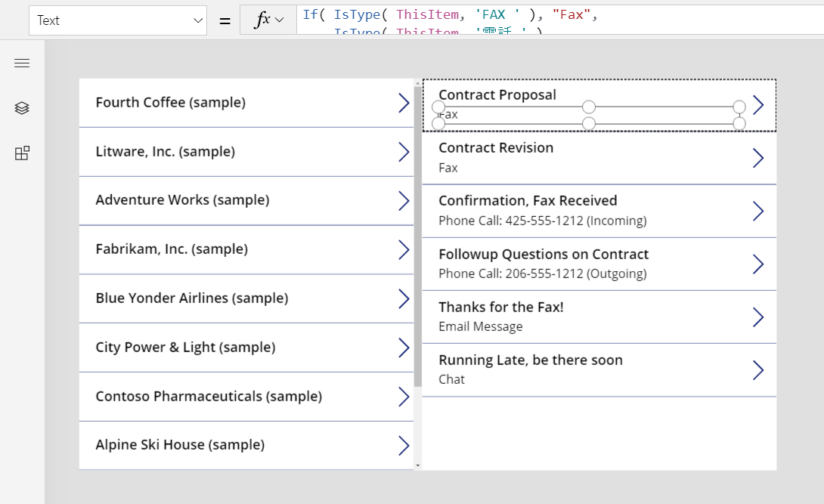Select Litware, Inc. (sample) account

coord(165,152)
